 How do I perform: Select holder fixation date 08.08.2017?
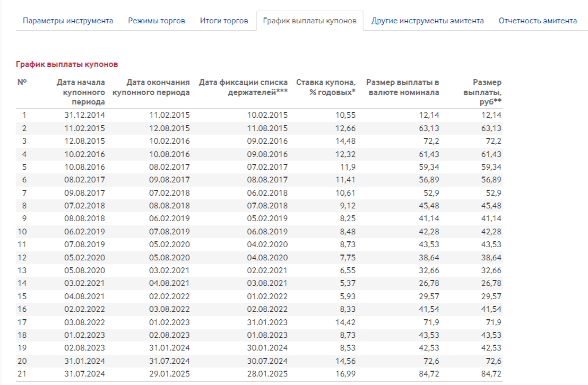[267, 180]
